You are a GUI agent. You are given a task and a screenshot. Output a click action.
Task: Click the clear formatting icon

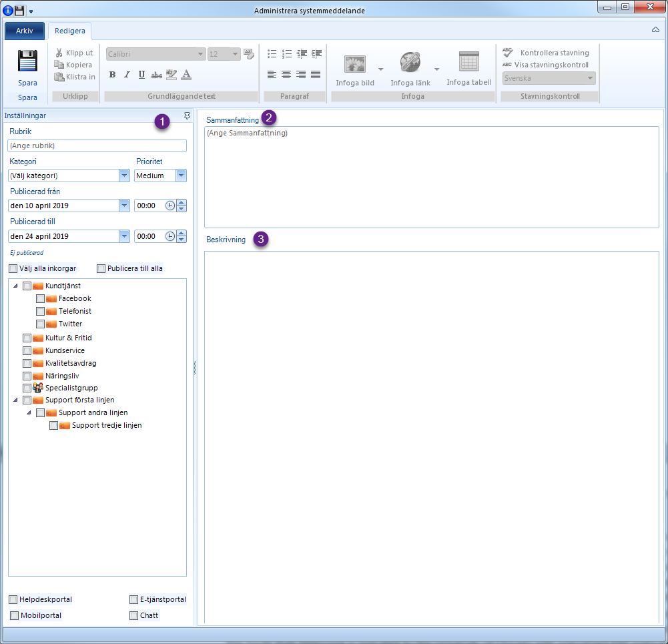coord(249,53)
